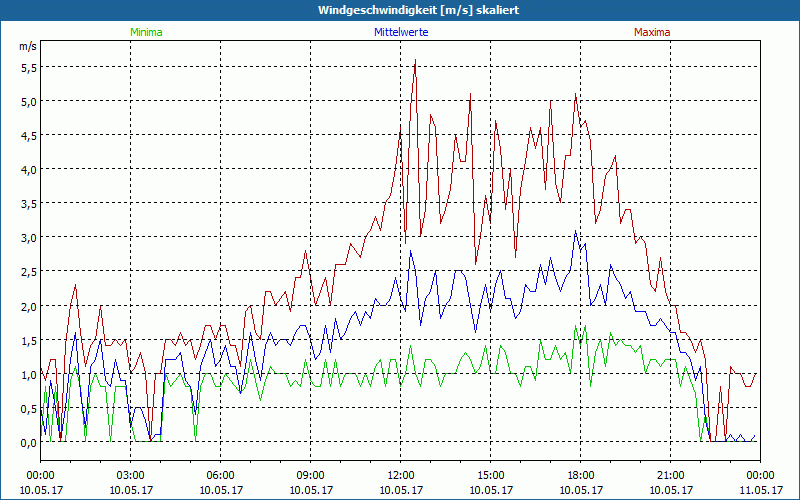Click the '03:00' time axis label
The width and height of the screenshot is (800, 500).
pos(131,476)
